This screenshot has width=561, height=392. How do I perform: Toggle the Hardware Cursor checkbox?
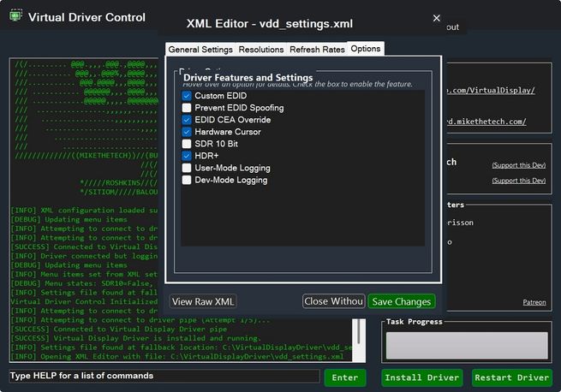click(x=187, y=132)
